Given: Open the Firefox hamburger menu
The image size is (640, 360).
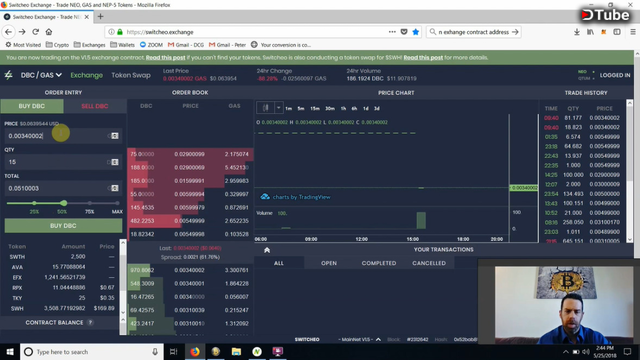Looking at the screenshot, I should (633, 32).
